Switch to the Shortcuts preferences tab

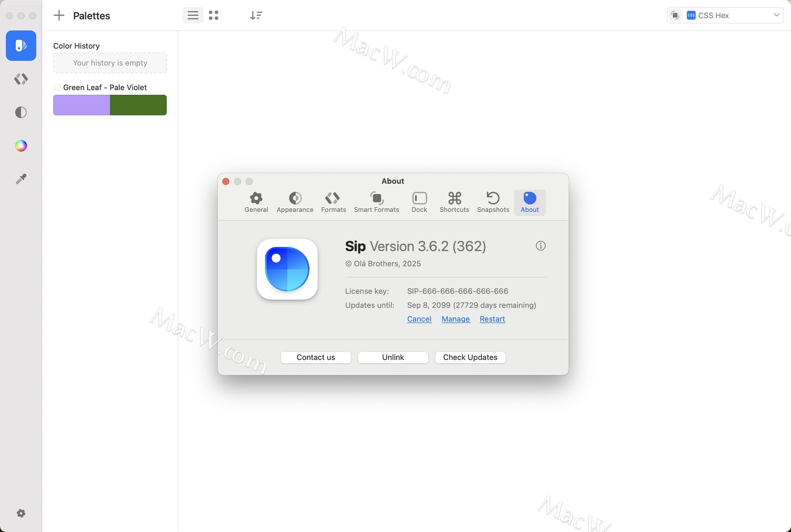(x=454, y=202)
